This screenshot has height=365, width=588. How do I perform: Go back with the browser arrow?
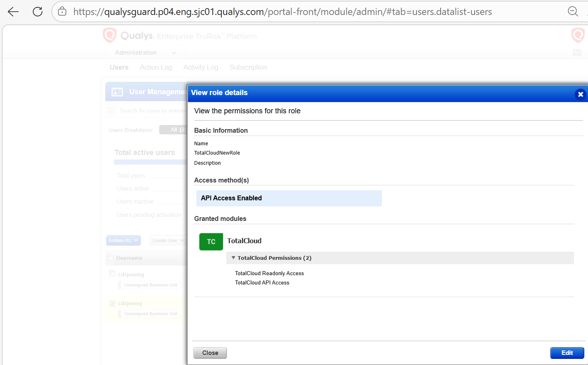pyautogui.click(x=13, y=12)
